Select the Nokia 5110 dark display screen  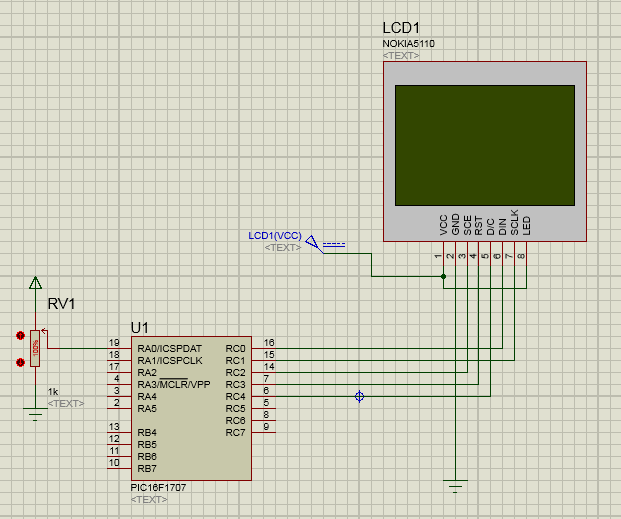pos(485,145)
